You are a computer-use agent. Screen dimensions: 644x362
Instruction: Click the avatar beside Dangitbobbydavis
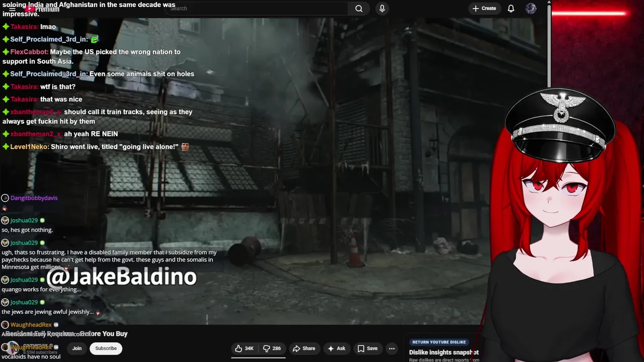click(5, 198)
